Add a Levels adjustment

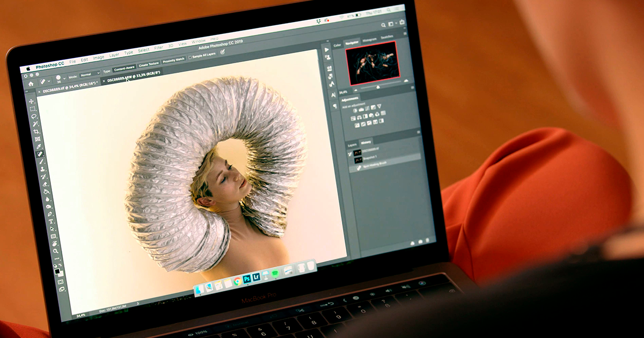point(361,109)
